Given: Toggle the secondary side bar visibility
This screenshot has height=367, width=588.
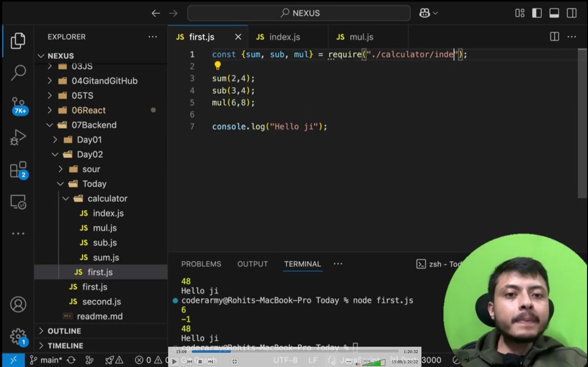Looking at the screenshot, I should coord(571,13).
